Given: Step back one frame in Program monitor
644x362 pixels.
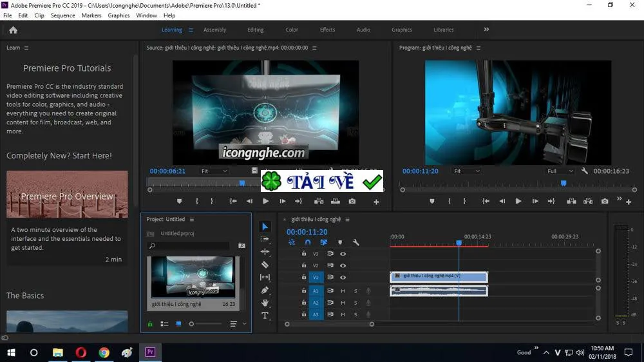Looking at the screenshot, I should tap(502, 202).
